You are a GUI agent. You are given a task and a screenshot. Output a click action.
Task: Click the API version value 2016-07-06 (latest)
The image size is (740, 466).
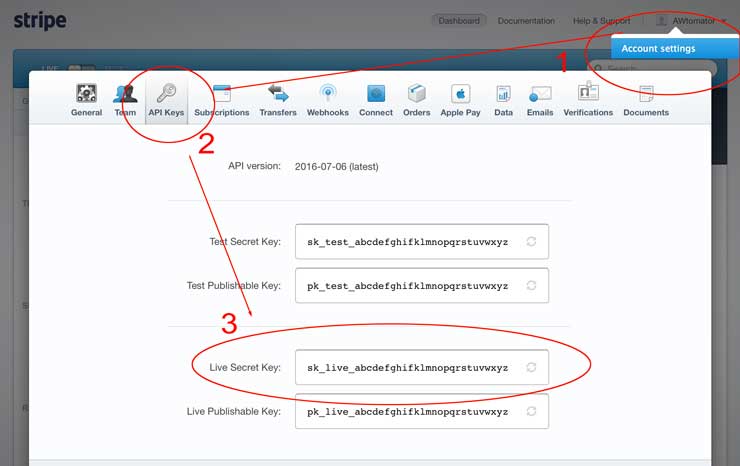coord(336,167)
